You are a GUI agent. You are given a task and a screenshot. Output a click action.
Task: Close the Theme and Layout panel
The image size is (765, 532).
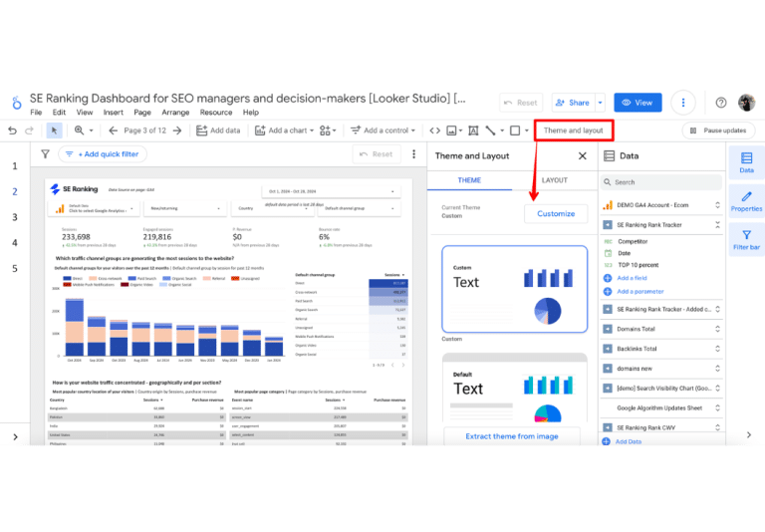[x=582, y=156]
